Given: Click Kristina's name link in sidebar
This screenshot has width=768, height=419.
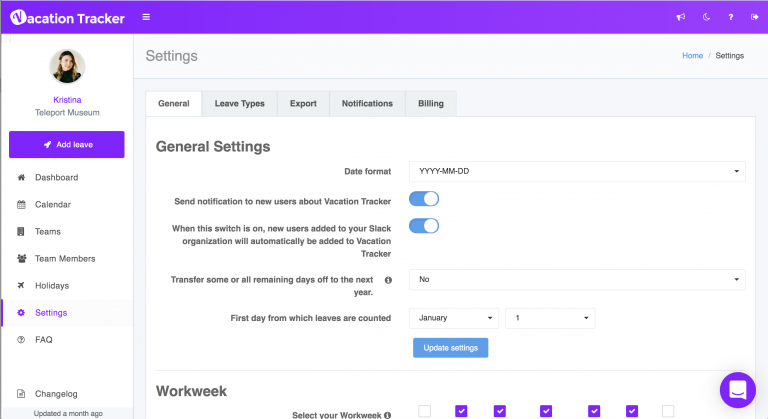Looking at the screenshot, I should pos(67,99).
